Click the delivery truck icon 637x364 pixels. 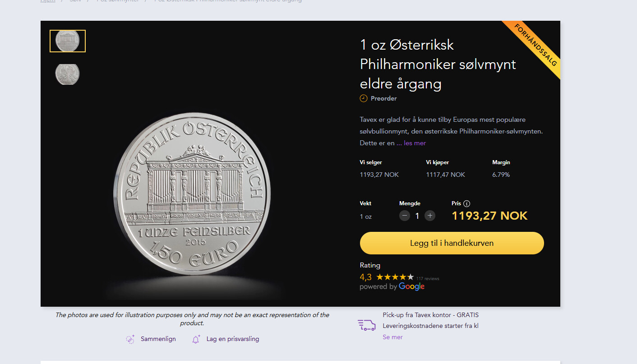366,325
